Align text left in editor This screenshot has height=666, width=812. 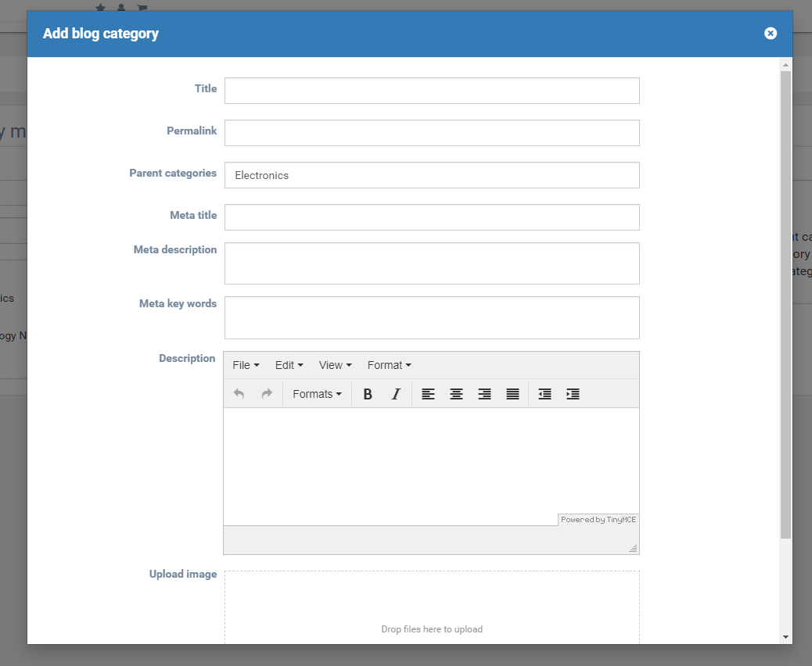[x=428, y=394]
